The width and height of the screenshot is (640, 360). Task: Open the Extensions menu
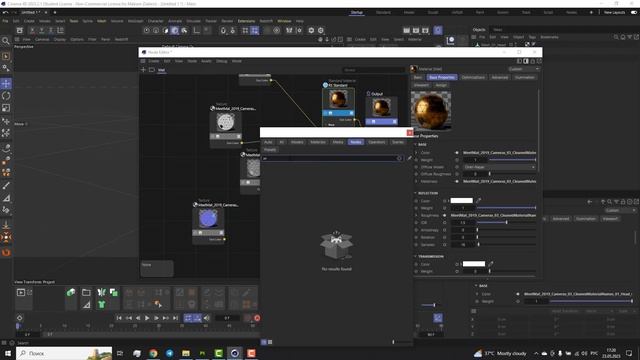pyautogui.click(x=246, y=21)
